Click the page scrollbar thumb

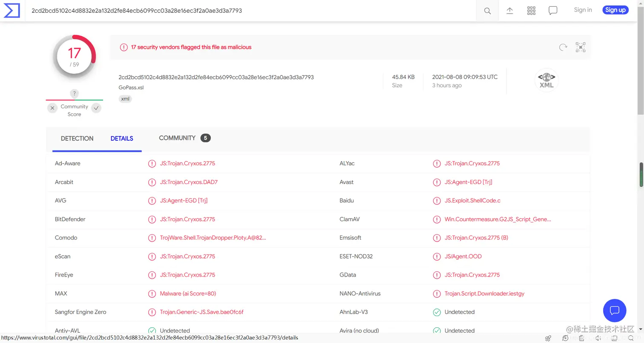point(641,61)
